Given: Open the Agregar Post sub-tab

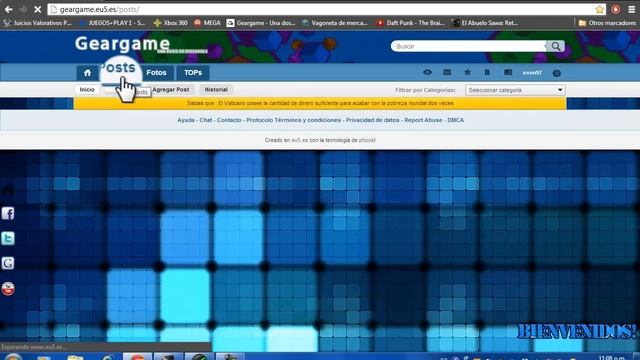Looking at the screenshot, I should (171, 89).
